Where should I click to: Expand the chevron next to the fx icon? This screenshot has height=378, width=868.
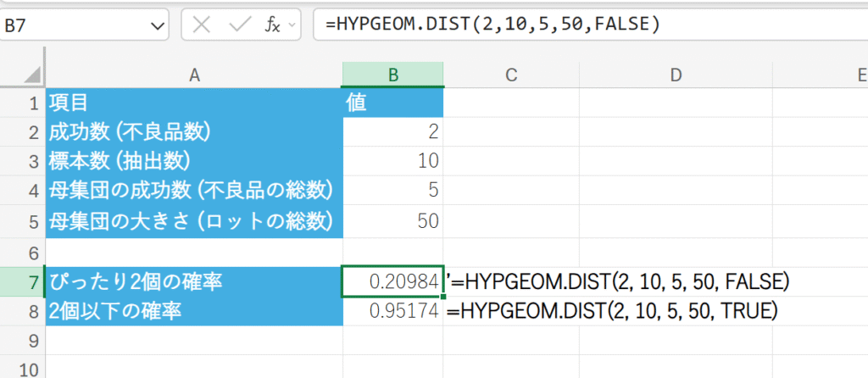(x=292, y=25)
